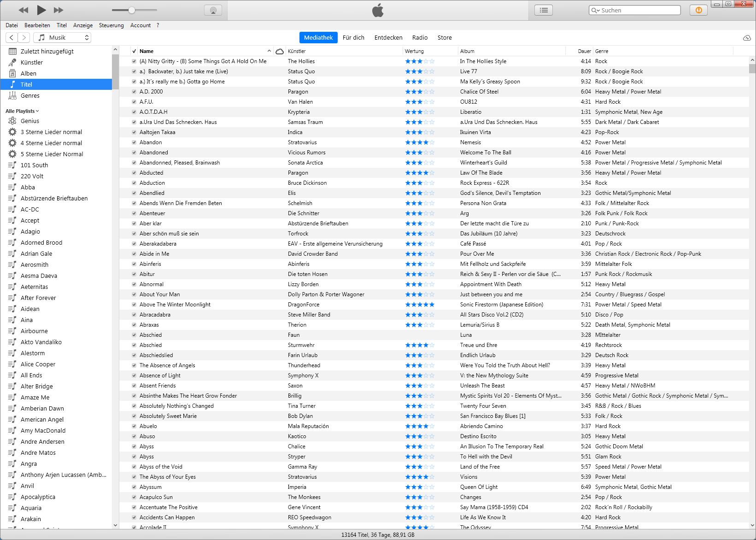
Task: Skip back to previous track
Action: pos(23,10)
